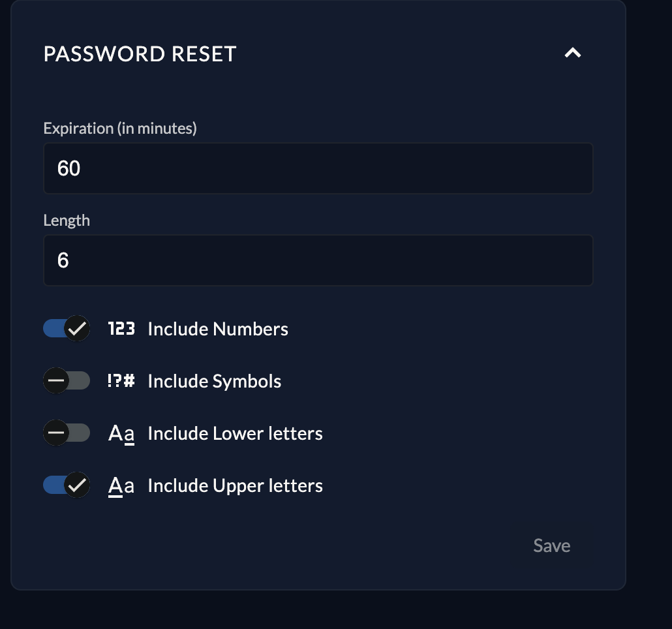Enable the Include Symbols toggle

(66, 381)
